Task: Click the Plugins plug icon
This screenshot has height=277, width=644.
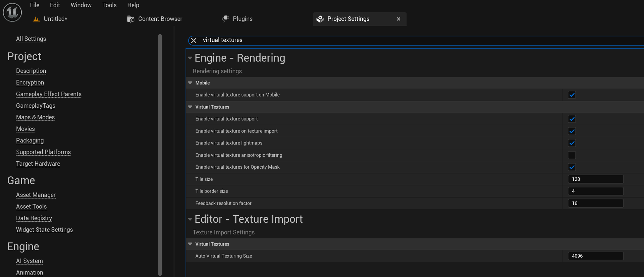Action: click(x=225, y=19)
